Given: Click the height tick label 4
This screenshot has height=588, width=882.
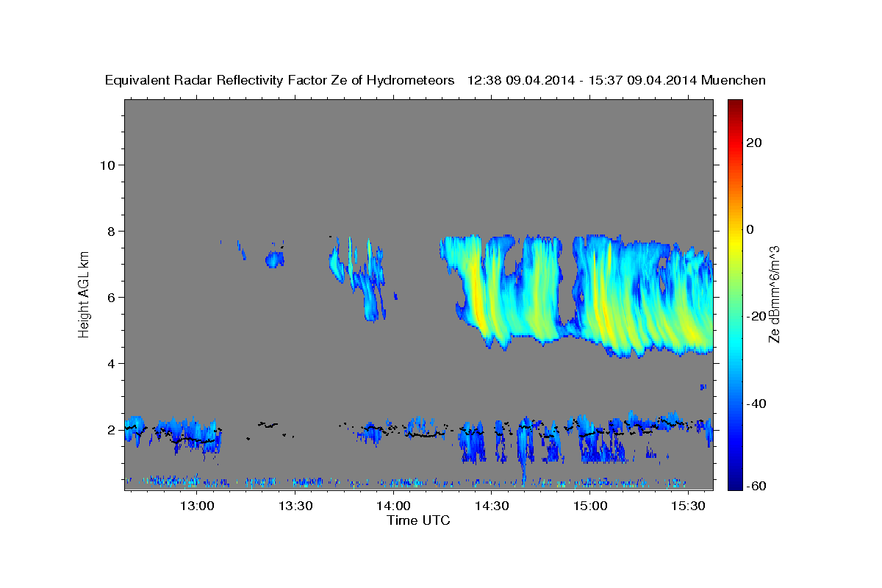Looking at the screenshot, I should pos(111,363).
